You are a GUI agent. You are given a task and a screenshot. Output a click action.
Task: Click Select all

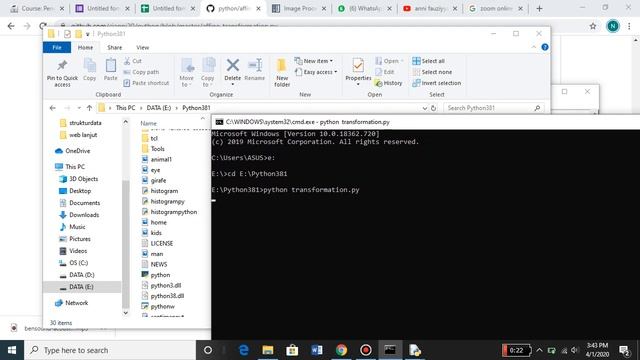(x=429, y=61)
